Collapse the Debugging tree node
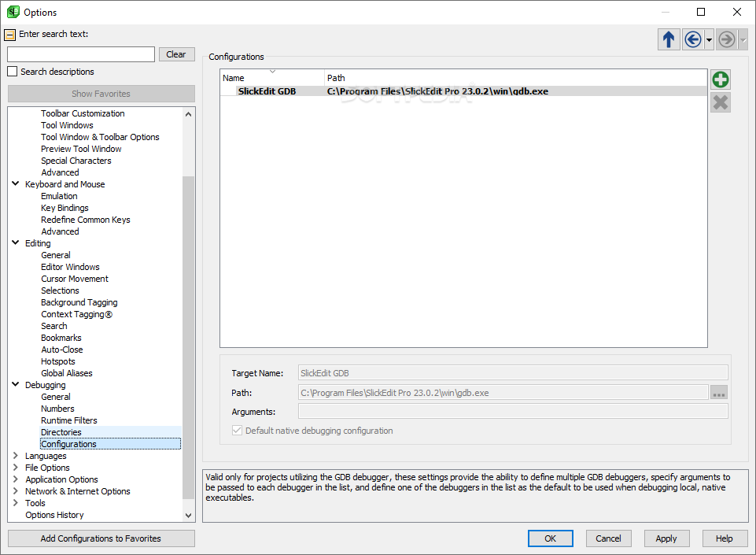The height and width of the screenshot is (555, 756). (16, 385)
